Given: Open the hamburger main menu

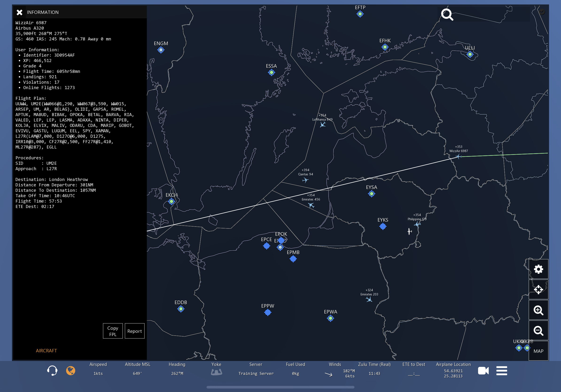Looking at the screenshot, I should click(501, 370).
